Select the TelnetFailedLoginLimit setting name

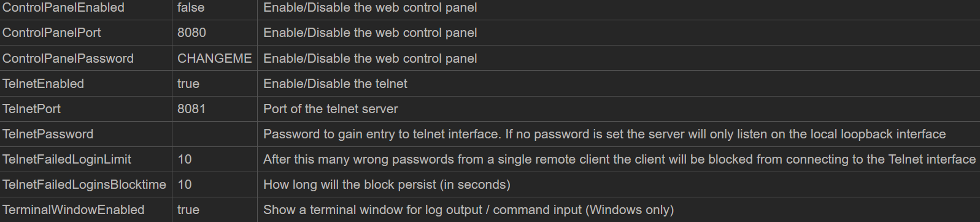pos(67,159)
